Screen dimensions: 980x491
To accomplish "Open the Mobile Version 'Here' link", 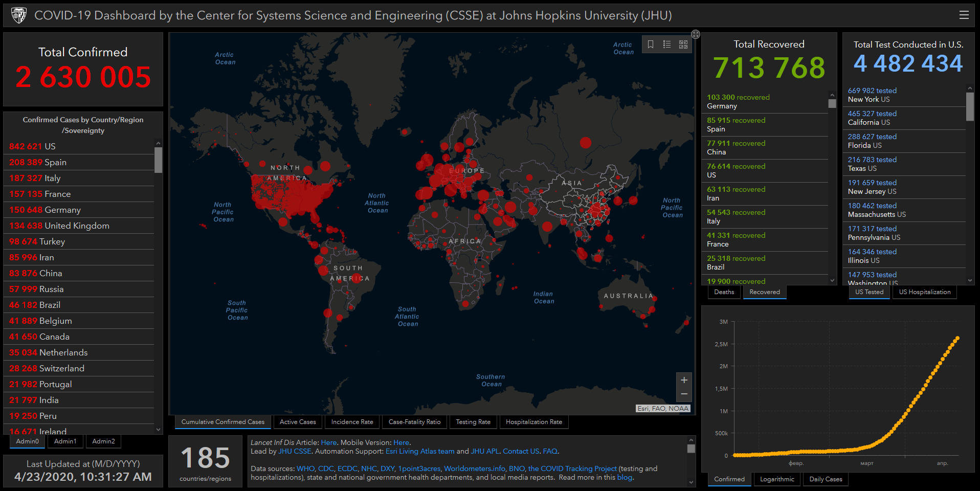I will click(x=401, y=442).
